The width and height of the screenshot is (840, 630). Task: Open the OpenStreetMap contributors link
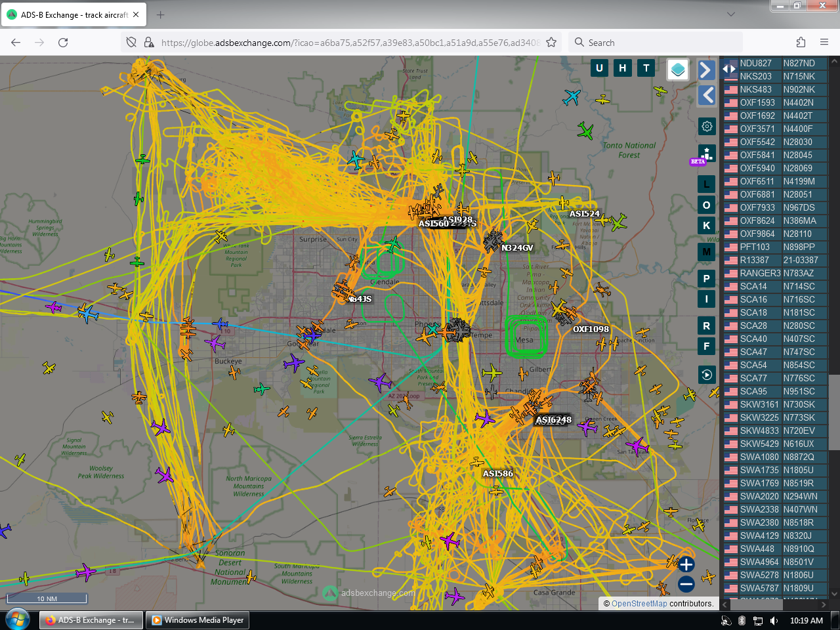coord(639,604)
